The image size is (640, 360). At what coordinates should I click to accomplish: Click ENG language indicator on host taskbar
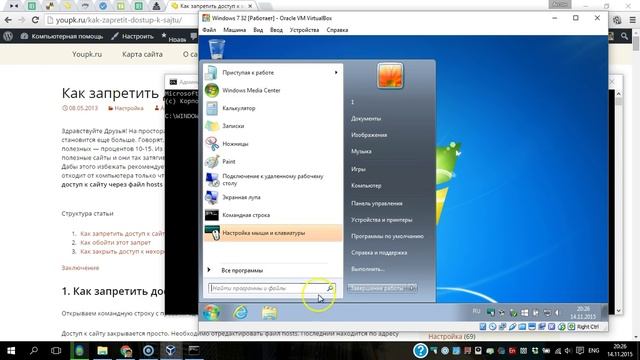pyautogui.click(x=594, y=351)
